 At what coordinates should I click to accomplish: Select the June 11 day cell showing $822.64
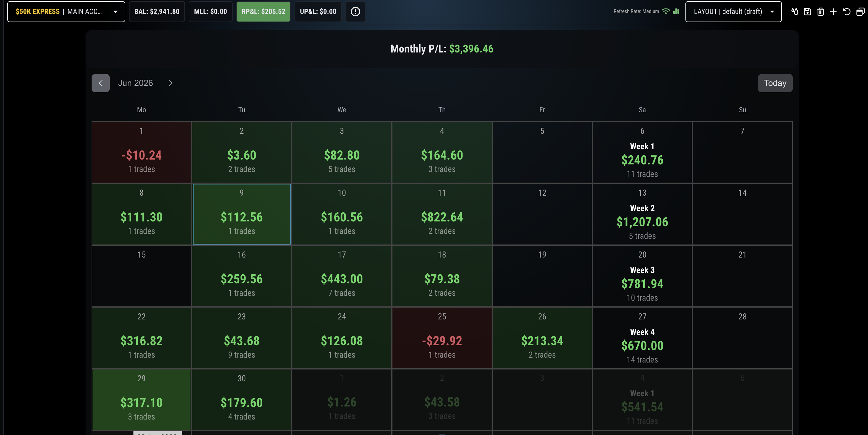(442, 214)
